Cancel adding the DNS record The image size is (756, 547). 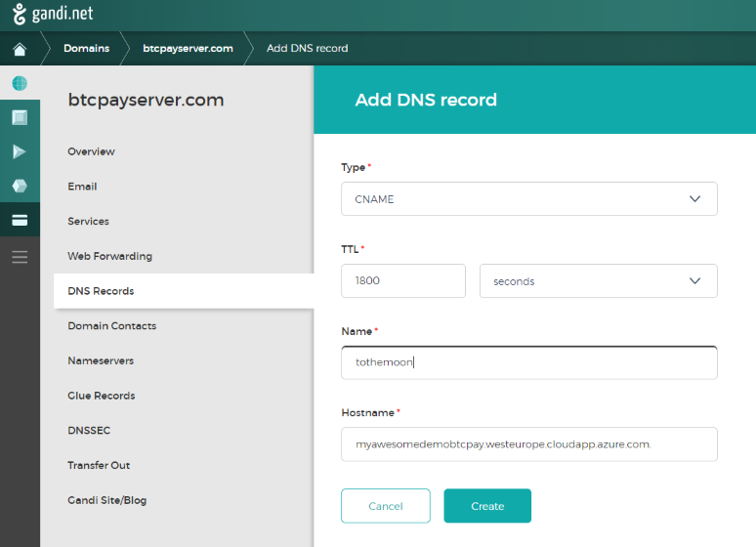(385, 506)
